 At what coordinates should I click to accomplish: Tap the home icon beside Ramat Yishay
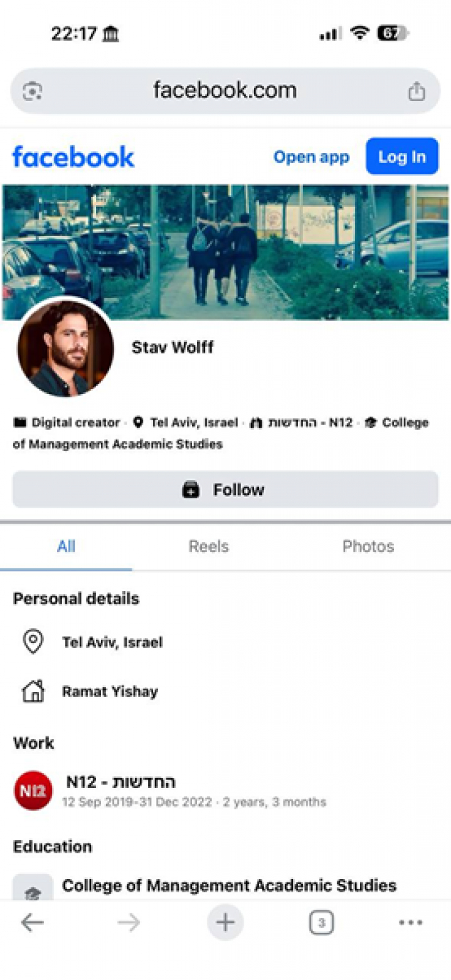33,691
